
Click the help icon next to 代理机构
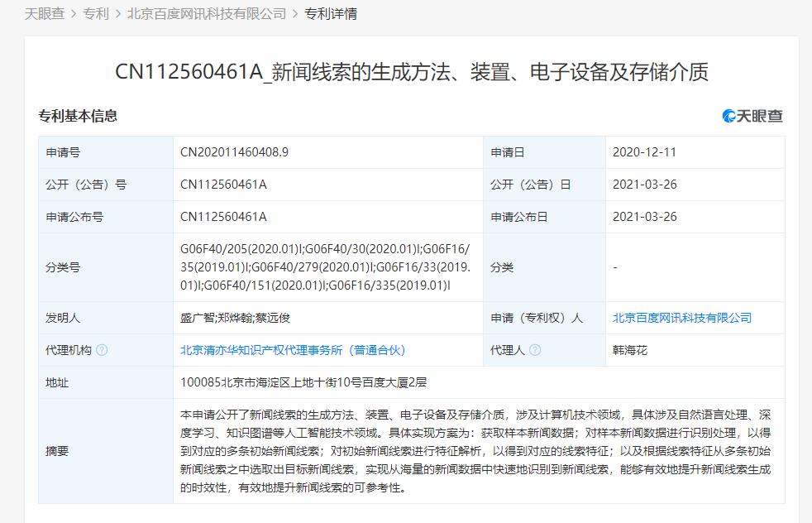click(x=102, y=350)
